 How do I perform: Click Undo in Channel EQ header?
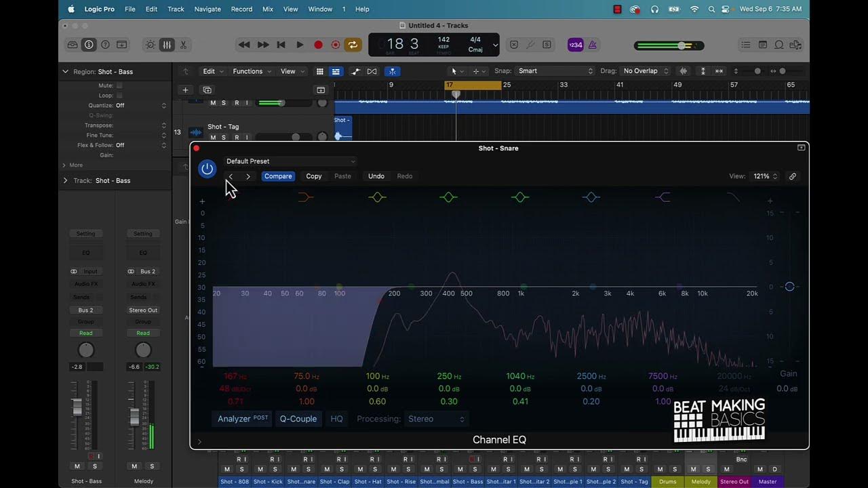(376, 176)
